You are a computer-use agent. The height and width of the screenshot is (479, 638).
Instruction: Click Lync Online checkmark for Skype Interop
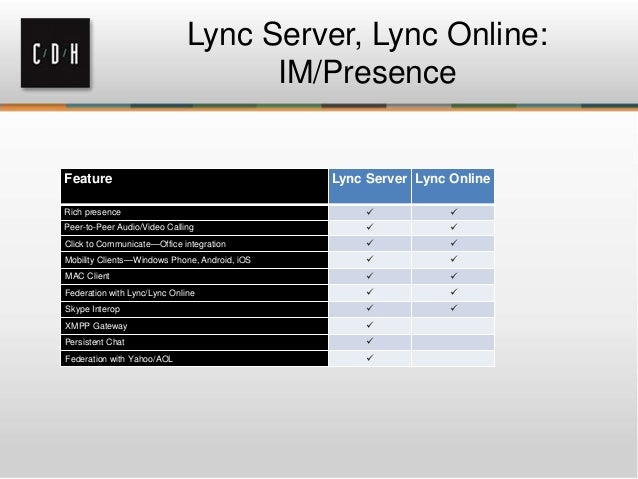point(453,308)
